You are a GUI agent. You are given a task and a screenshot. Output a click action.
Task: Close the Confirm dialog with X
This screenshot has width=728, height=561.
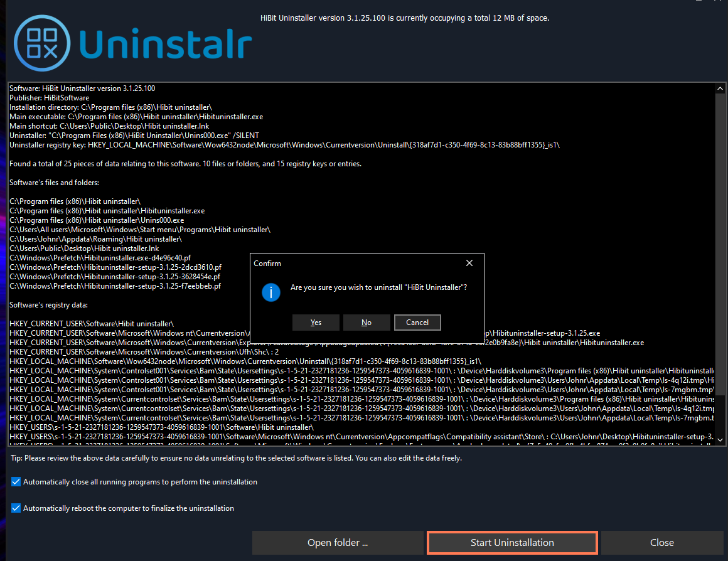(x=469, y=264)
